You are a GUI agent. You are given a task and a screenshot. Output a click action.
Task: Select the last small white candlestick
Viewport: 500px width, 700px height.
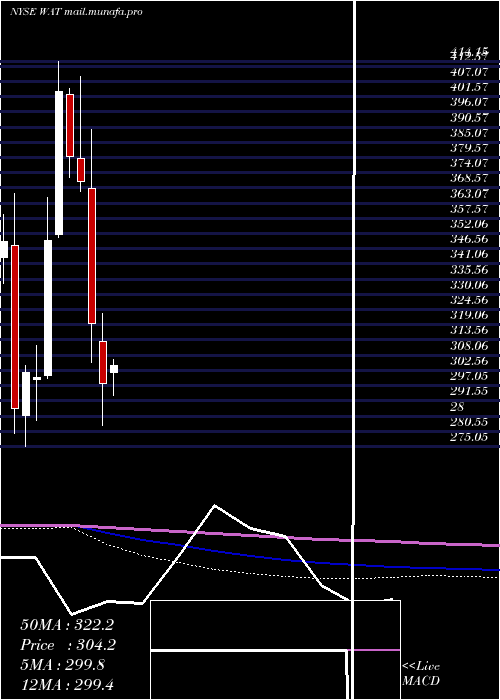[114, 369]
